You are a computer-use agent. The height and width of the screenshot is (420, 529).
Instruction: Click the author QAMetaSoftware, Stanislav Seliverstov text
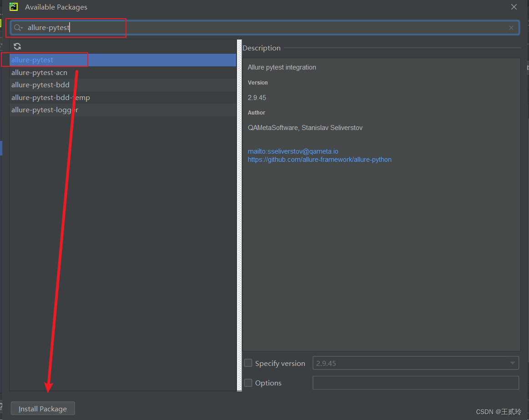coord(305,128)
